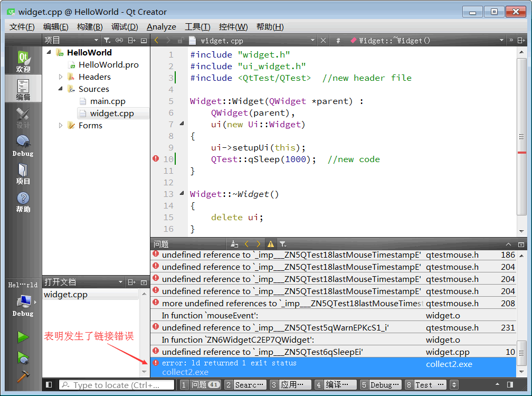Switch to the Debug mode in the sidebar
Screen dimensions: 532x396
(23, 146)
